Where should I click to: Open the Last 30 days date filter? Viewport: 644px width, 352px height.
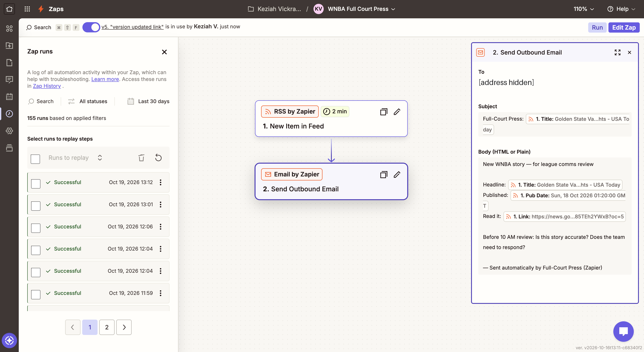tap(148, 101)
